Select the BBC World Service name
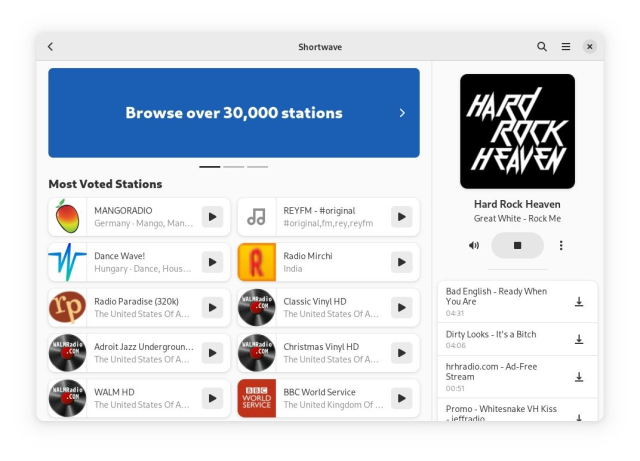Image resolution: width=640 pixels, height=461 pixels. tap(319, 392)
